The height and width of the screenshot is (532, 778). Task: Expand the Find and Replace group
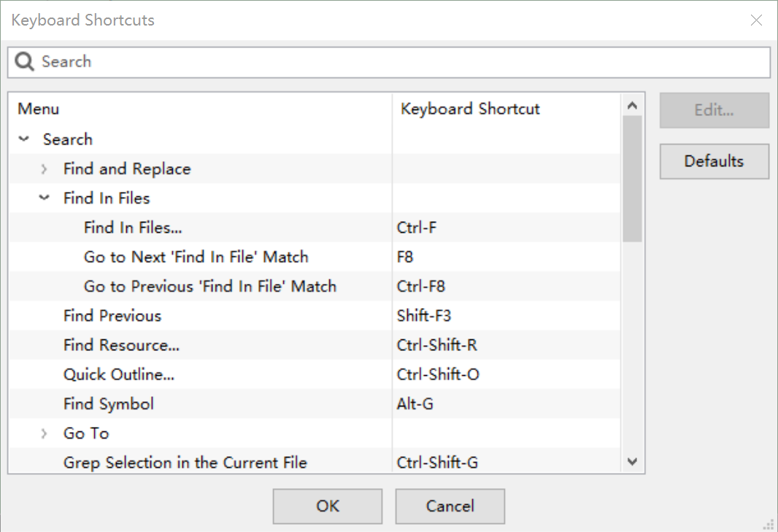pos(44,169)
